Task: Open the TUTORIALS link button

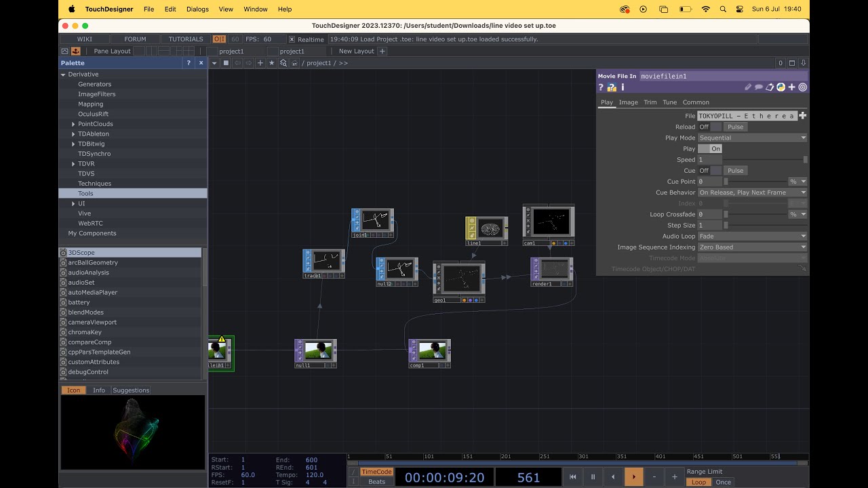Action: click(x=186, y=39)
